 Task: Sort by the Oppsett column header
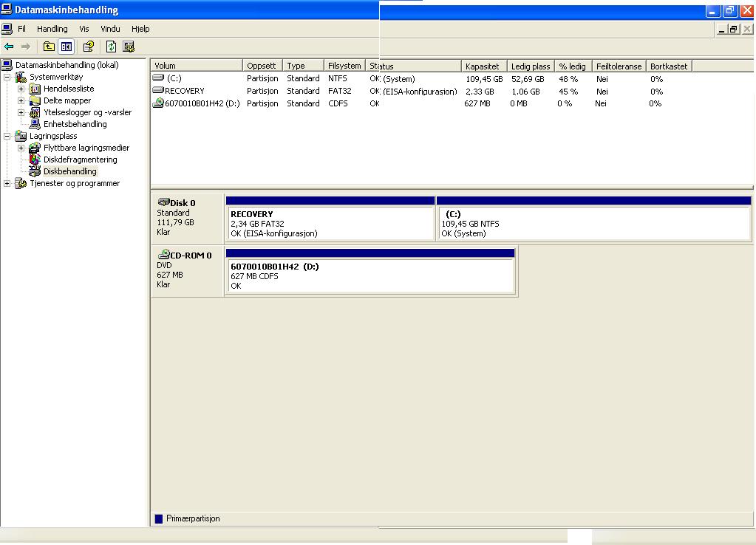(x=262, y=66)
